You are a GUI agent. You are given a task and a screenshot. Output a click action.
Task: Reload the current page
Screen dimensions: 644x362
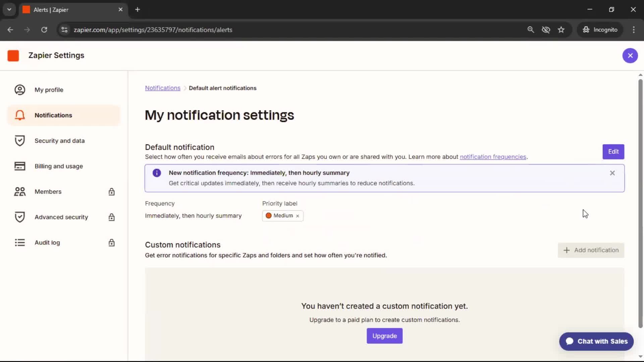[44, 30]
